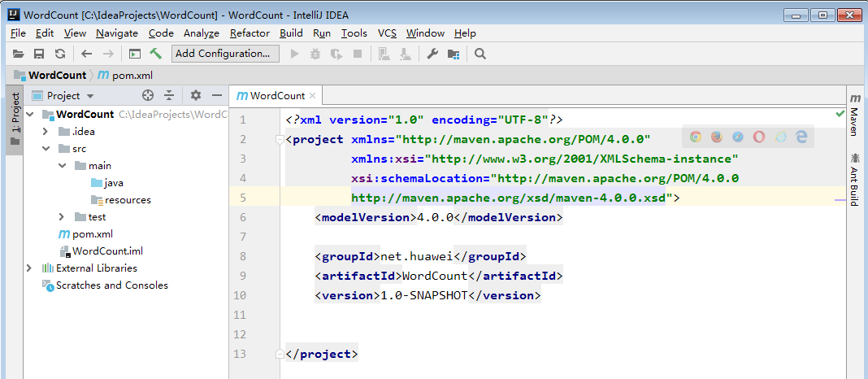868x379 pixels.
Task: Close the WordCount editor tab
Action: point(313,95)
